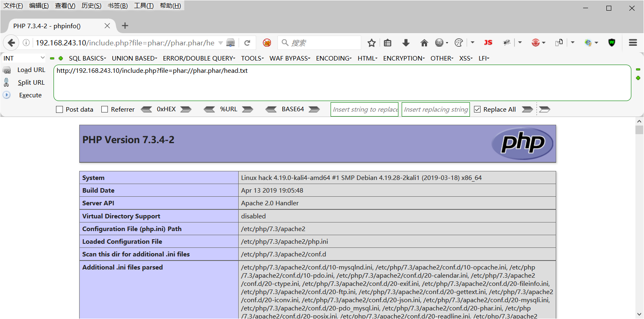Click the Split URL scissors icon
The height and width of the screenshot is (319, 644).
[7, 82]
